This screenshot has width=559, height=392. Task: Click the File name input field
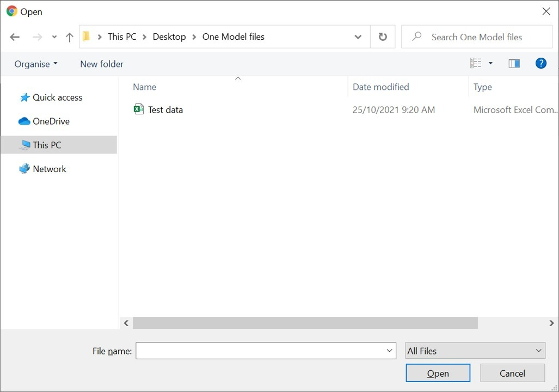pos(260,351)
